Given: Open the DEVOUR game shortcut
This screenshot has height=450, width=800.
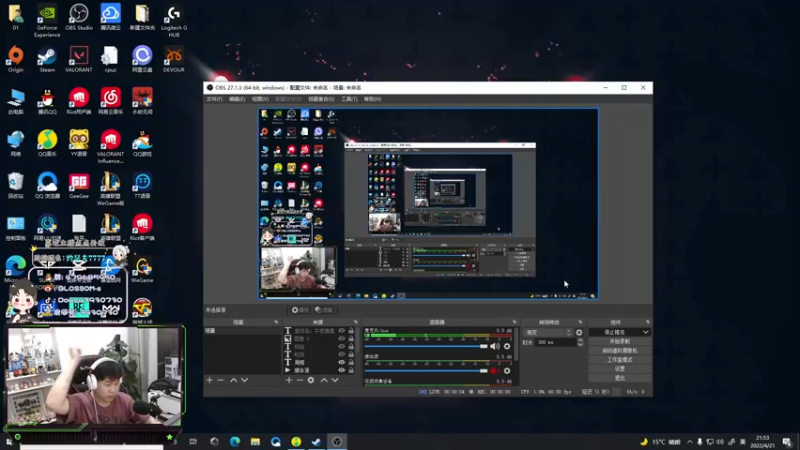Looking at the screenshot, I should 173,60.
